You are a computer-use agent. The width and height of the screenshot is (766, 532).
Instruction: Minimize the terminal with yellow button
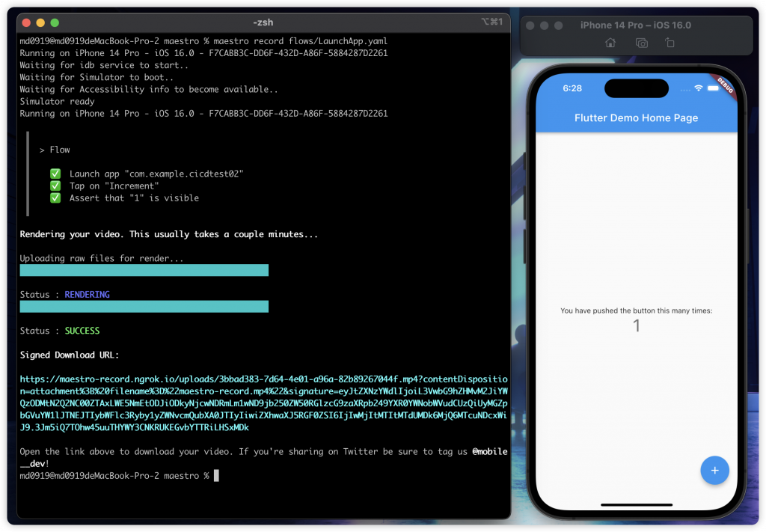(40, 22)
